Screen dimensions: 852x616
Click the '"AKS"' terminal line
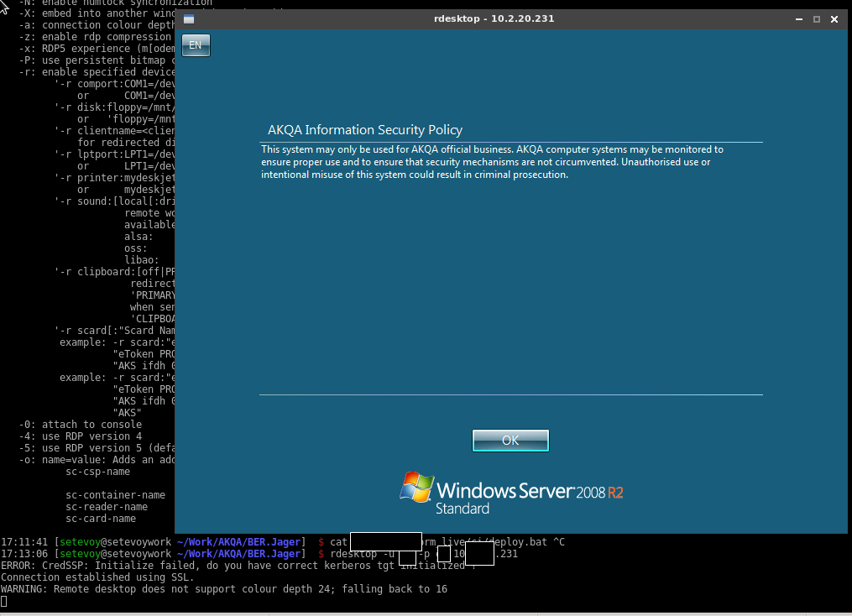pos(127,413)
